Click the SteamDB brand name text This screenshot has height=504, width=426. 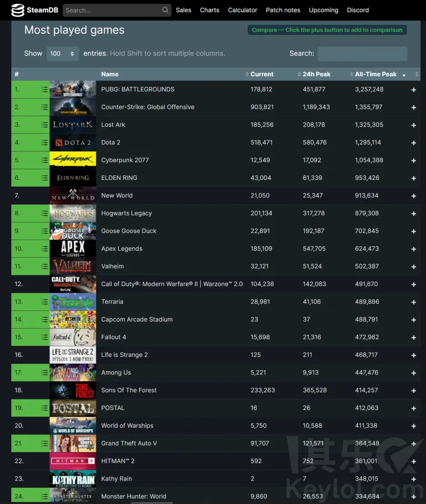(x=43, y=10)
